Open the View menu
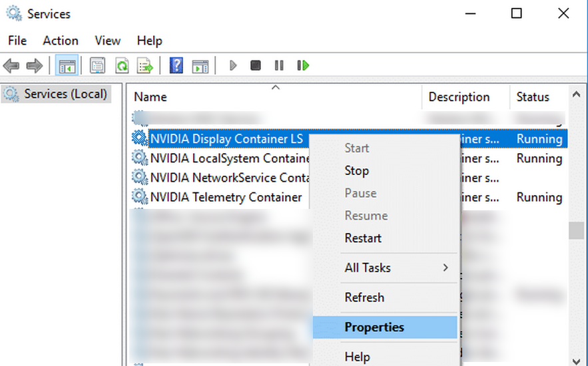This screenshot has width=588, height=366. tap(108, 41)
